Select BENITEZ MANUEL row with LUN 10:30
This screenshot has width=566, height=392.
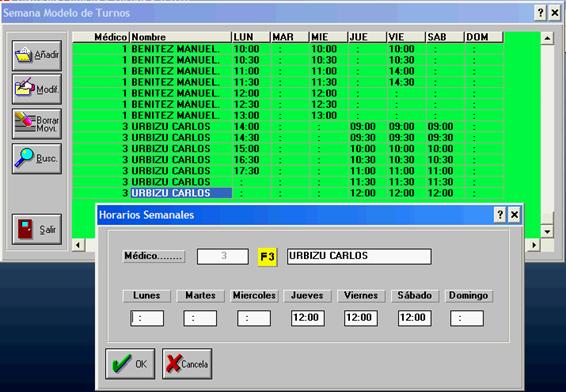288,60
